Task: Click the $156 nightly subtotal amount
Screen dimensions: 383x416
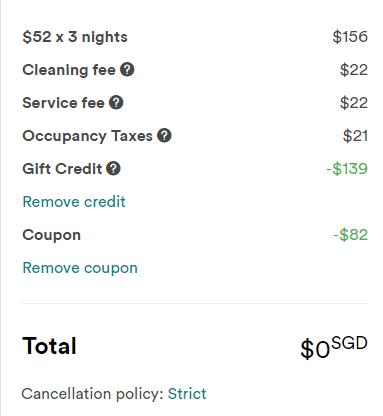Action: (350, 37)
